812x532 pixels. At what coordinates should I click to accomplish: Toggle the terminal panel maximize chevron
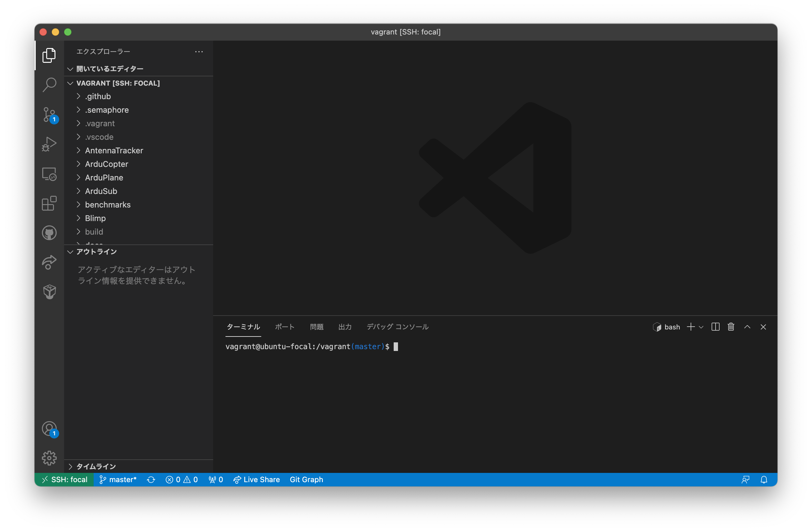[747, 327]
